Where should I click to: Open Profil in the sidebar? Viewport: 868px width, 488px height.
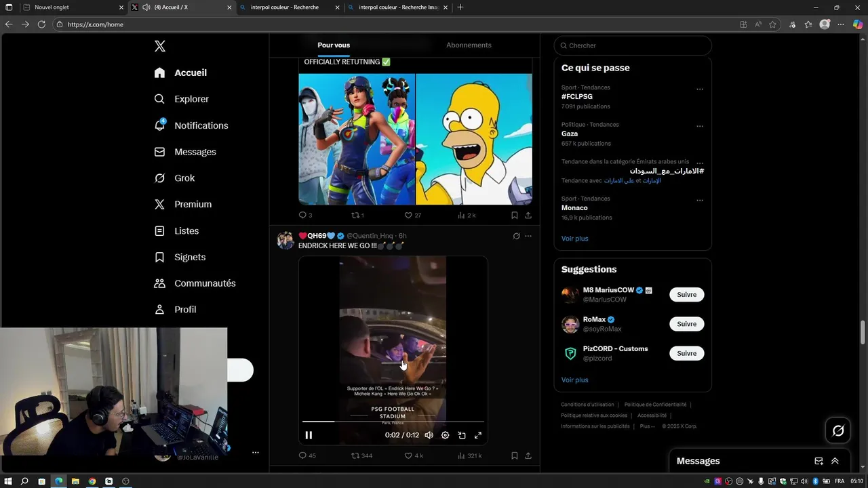pos(175,310)
